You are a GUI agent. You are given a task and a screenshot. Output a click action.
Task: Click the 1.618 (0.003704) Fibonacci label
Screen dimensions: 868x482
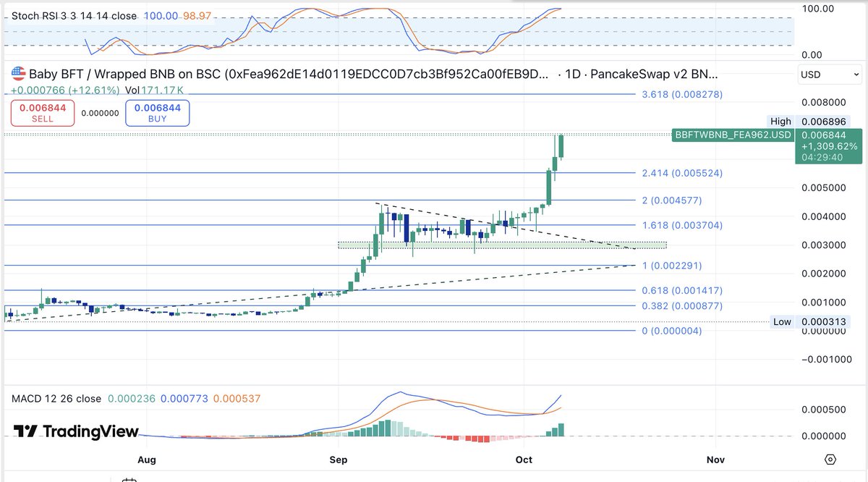[x=682, y=225]
